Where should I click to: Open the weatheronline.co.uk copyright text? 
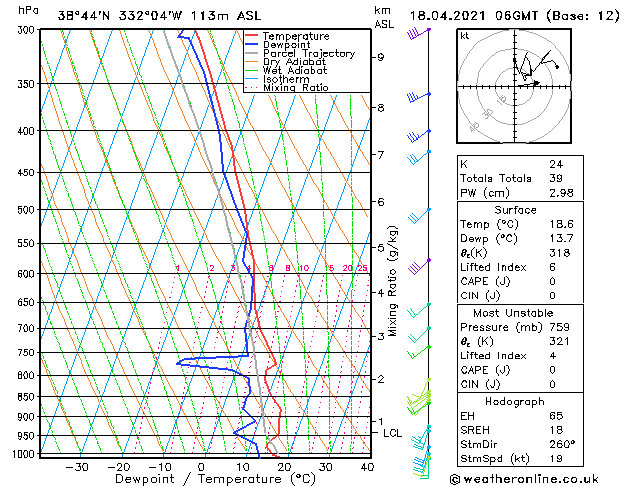[524, 479]
